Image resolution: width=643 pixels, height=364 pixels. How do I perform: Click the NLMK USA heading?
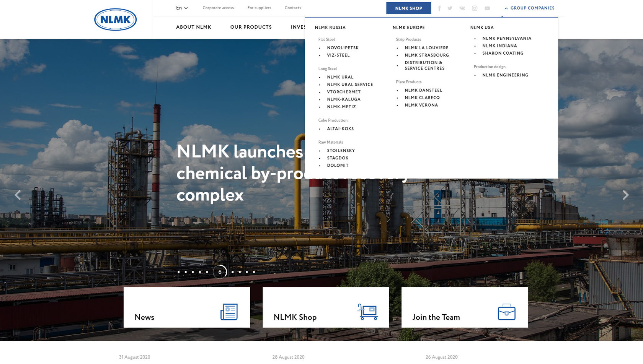[482, 28]
